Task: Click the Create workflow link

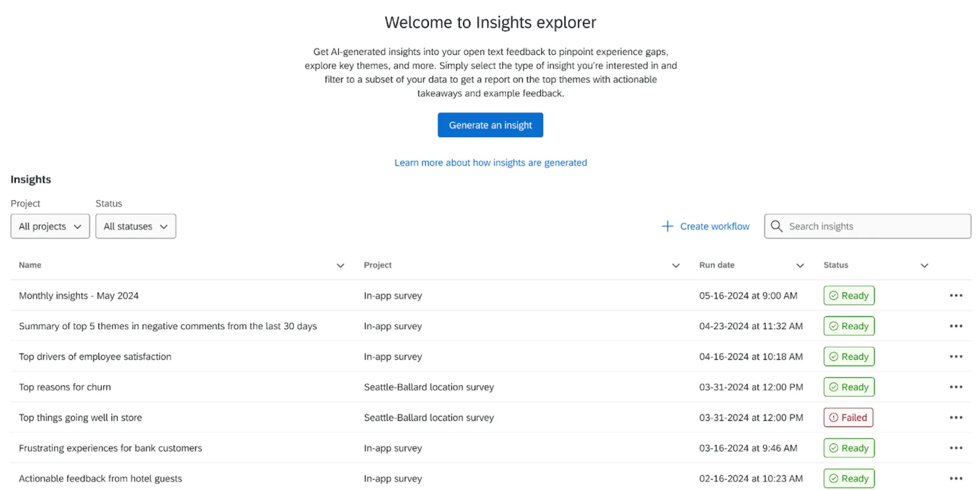Action: (714, 227)
